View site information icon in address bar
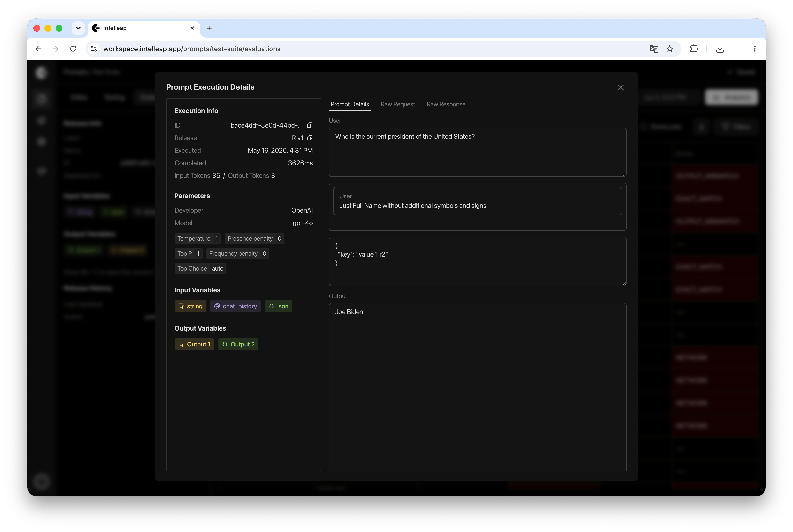This screenshot has height=532, width=793. [94, 49]
